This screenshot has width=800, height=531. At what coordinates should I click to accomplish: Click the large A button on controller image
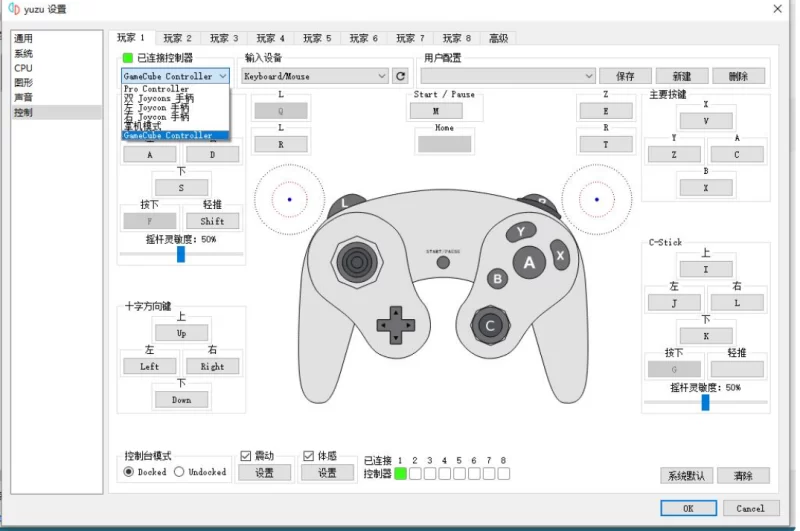(x=530, y=263)
